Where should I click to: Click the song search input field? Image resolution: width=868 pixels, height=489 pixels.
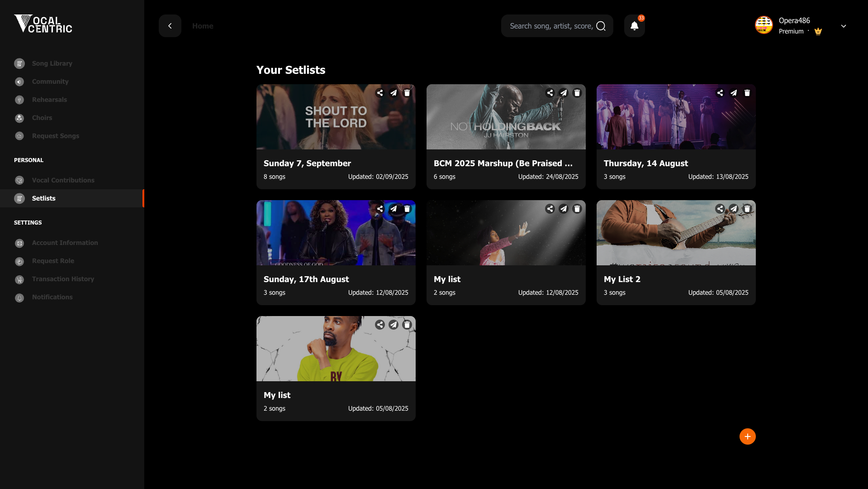click(x=552, y=26)
